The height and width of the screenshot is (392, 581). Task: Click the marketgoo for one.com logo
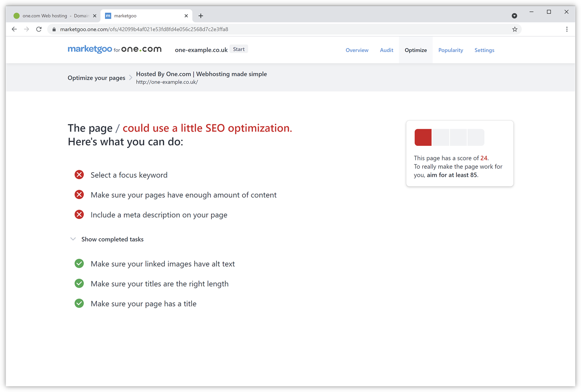pyautogui.click(x=115, y=49)
